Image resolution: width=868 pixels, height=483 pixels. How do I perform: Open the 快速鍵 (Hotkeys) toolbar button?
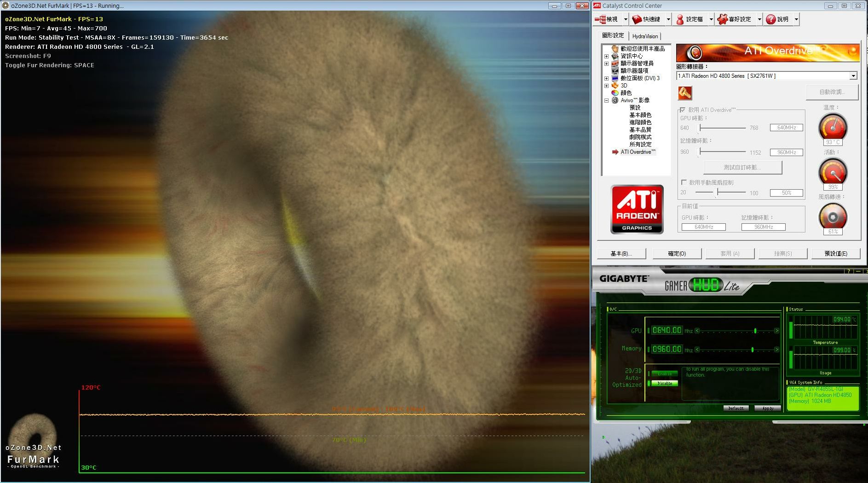(646, 19)
